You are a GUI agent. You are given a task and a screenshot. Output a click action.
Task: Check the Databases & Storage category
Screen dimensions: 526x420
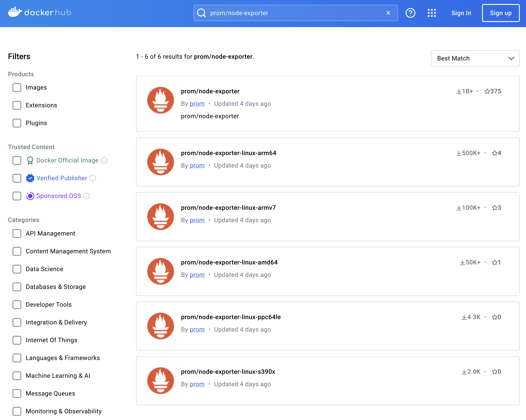click(x=17, y=286)
